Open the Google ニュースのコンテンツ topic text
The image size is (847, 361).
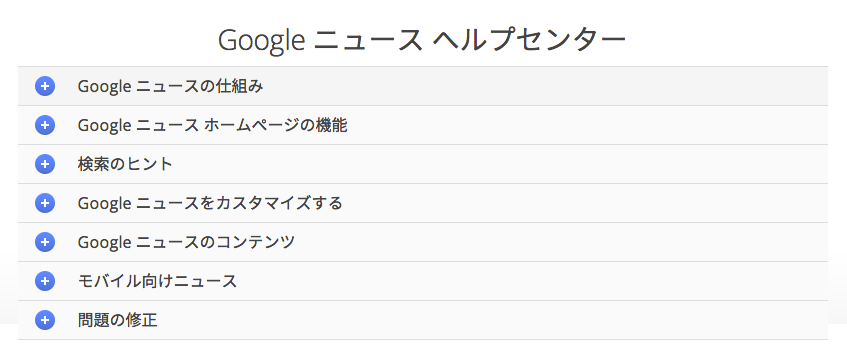(186, 242)
